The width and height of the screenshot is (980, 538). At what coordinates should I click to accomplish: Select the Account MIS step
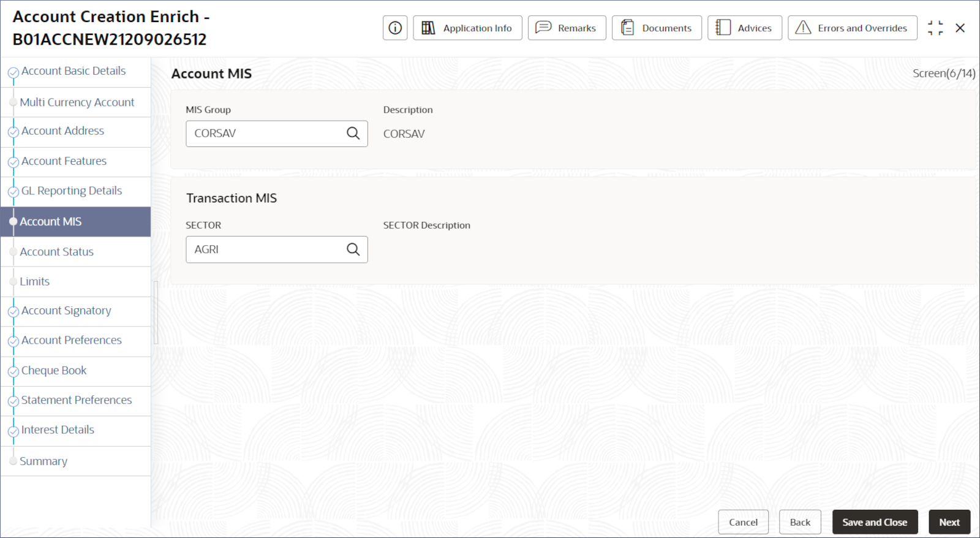click(x=75, y=222)
